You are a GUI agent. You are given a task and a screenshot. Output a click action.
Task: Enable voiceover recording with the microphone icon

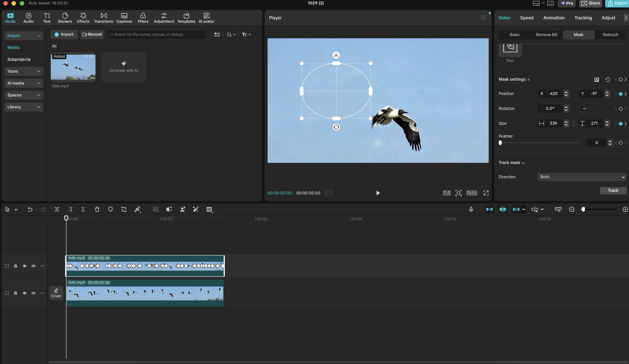click(471, 210)
